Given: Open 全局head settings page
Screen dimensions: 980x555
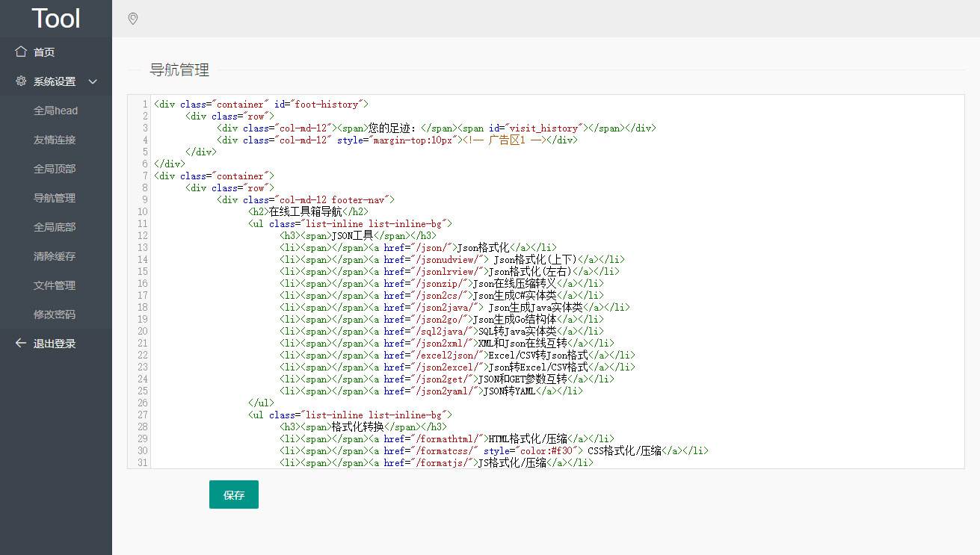Looking at the screenshot, I should (x=55, y=111).
